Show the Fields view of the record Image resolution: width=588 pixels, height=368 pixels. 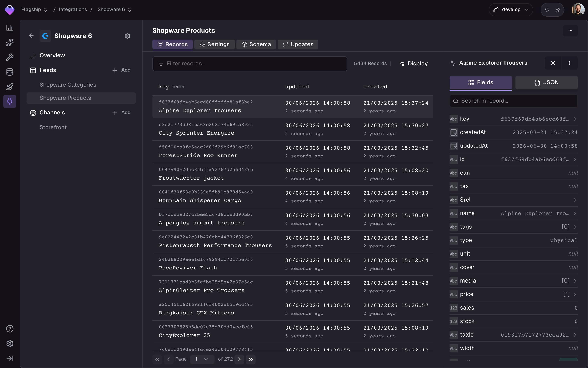pyautogui.click(x=481, y=83)
